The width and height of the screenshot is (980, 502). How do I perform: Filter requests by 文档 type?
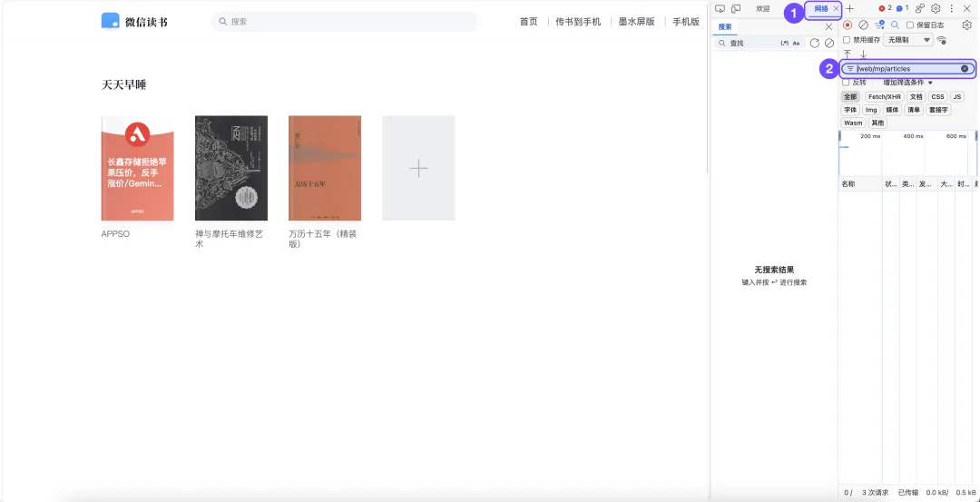[x=916, y=97]
